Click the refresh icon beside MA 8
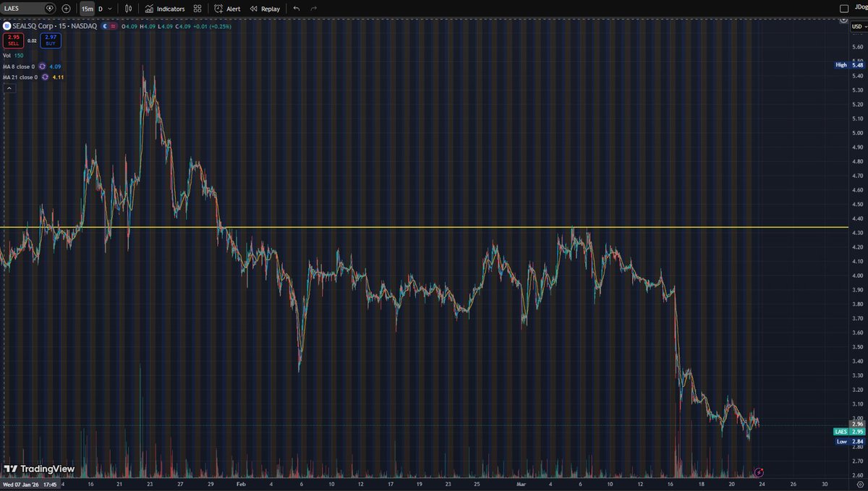The width and height of the screenshot is (868, 491). point(43,66)
